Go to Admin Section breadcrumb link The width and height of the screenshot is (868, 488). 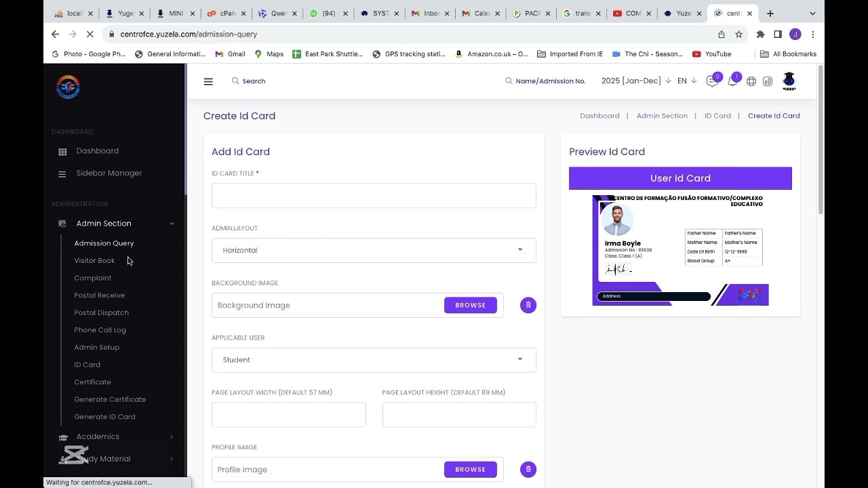click(x=662, y=116)
